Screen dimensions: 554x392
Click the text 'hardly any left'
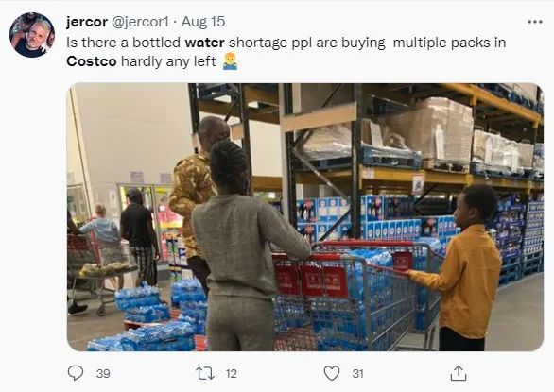point(168,61)
